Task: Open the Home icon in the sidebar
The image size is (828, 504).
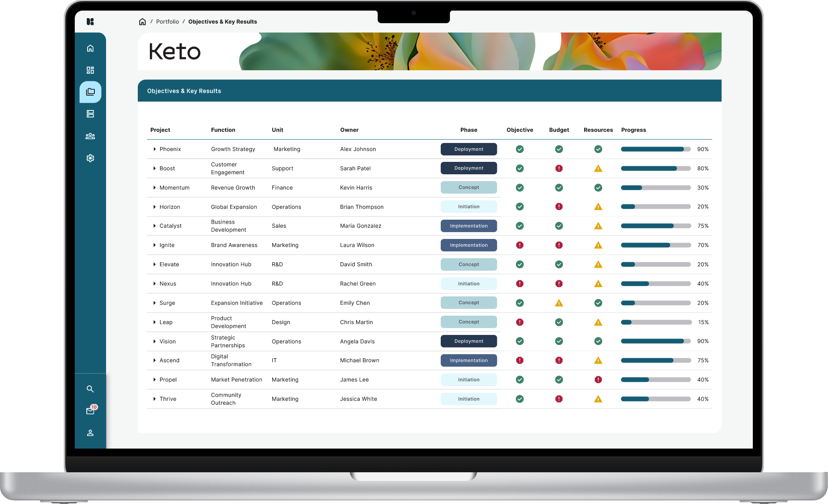Action: (x=90, y=48)
